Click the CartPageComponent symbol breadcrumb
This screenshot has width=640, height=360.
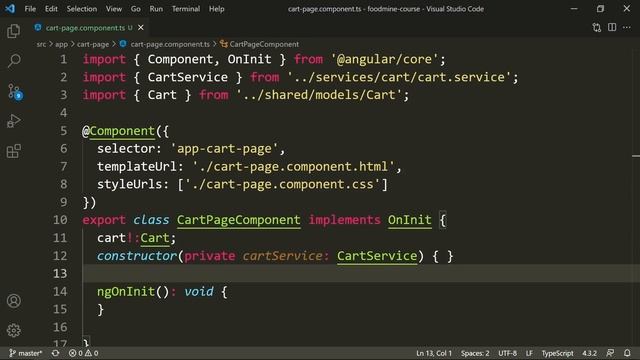264,44
